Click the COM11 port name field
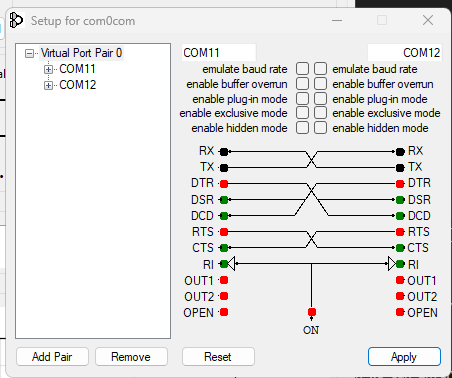452x378 pixels. pyautogui.click(x=219, y=53)
